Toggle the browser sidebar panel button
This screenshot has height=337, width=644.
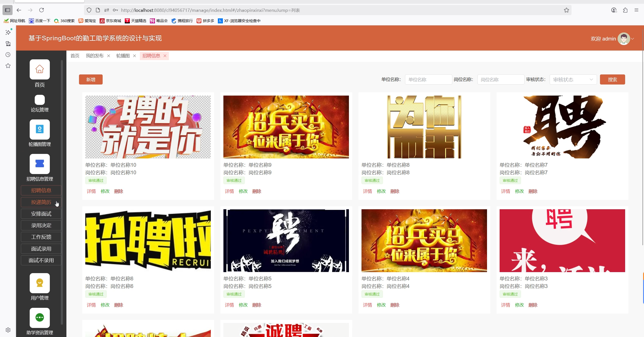click(8, 10)
